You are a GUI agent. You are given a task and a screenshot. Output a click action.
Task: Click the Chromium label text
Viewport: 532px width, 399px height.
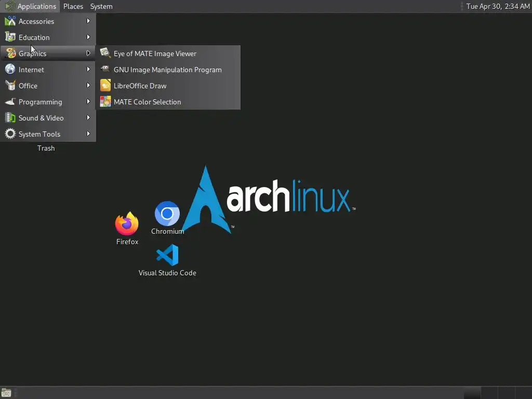168,231
